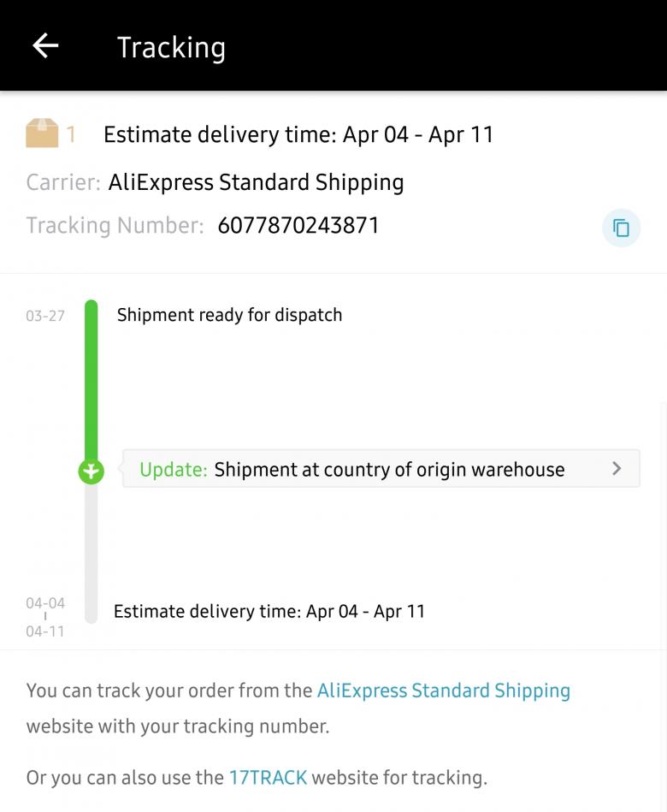This screenshot has width=667, height=812.
Task: Tap the back arrow in the header
Action: (x=45, y=45)
